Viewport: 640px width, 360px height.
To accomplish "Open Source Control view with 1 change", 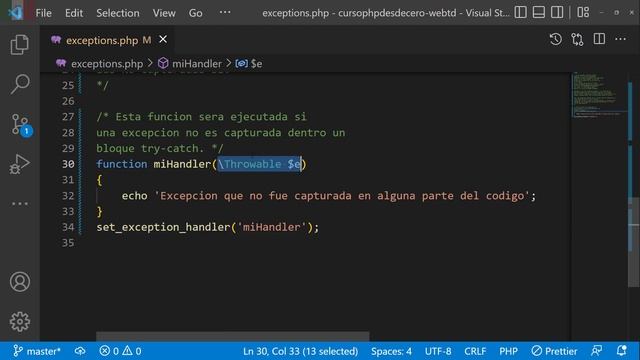I will click(20, 124).
